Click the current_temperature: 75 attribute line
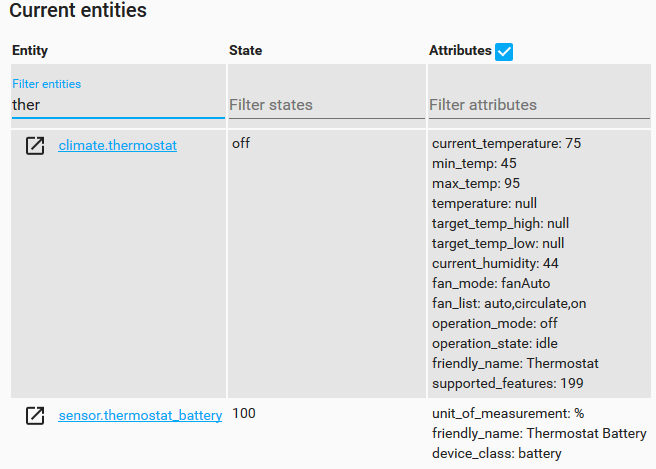The image size is (656, 469). [x=507, y=144]
